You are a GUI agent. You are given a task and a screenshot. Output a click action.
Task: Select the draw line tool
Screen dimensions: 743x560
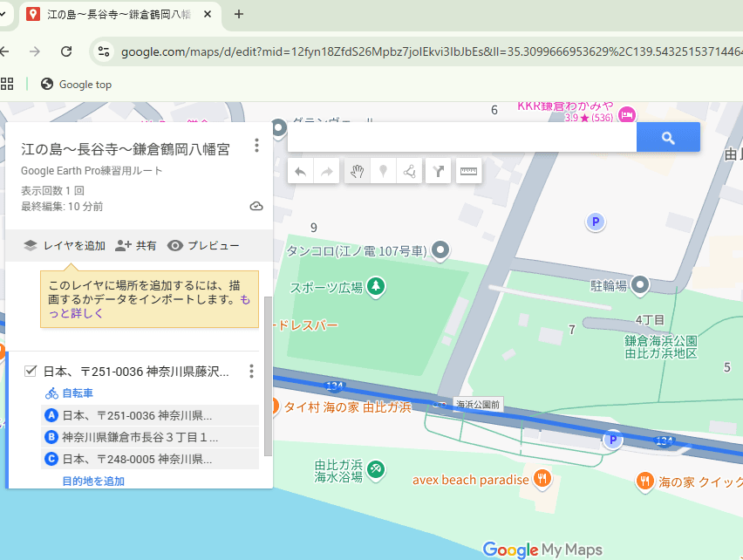[x=409, y=172]
